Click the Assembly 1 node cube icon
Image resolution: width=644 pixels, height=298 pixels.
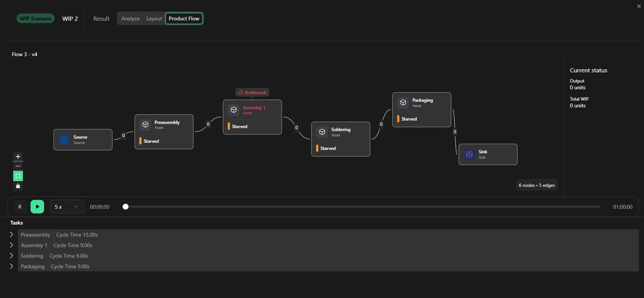coord(234,110)
